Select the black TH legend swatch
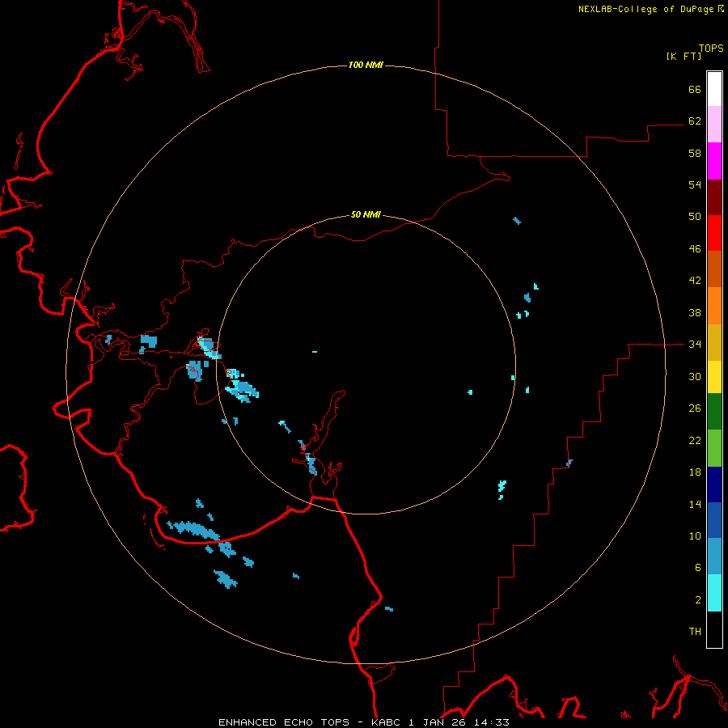This screenshot has height=728, width=728. coord(714,629)
